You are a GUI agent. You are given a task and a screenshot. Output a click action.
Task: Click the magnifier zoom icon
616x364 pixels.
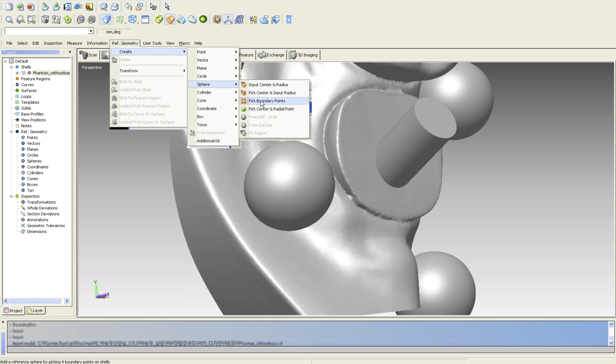point(9,19)
